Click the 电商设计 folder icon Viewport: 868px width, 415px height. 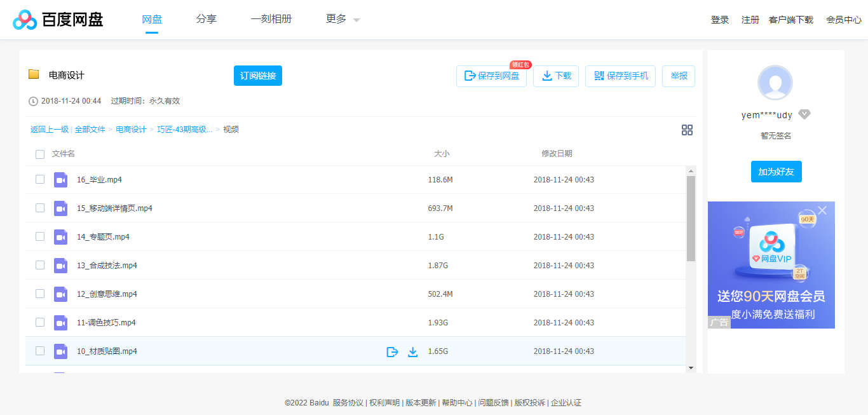[x=34, y=75]
